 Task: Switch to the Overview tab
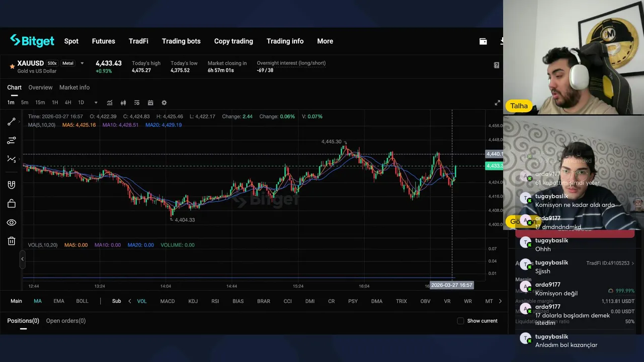[40, 87]
